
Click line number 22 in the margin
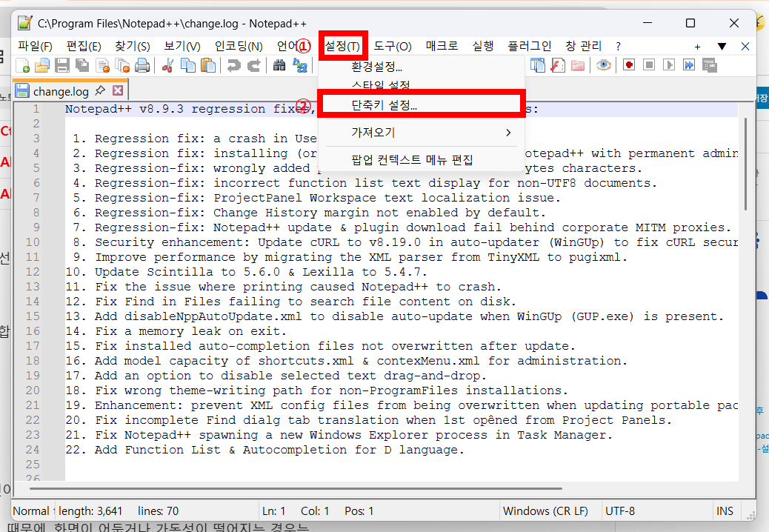pyautogui.click(x=33, y=420)
